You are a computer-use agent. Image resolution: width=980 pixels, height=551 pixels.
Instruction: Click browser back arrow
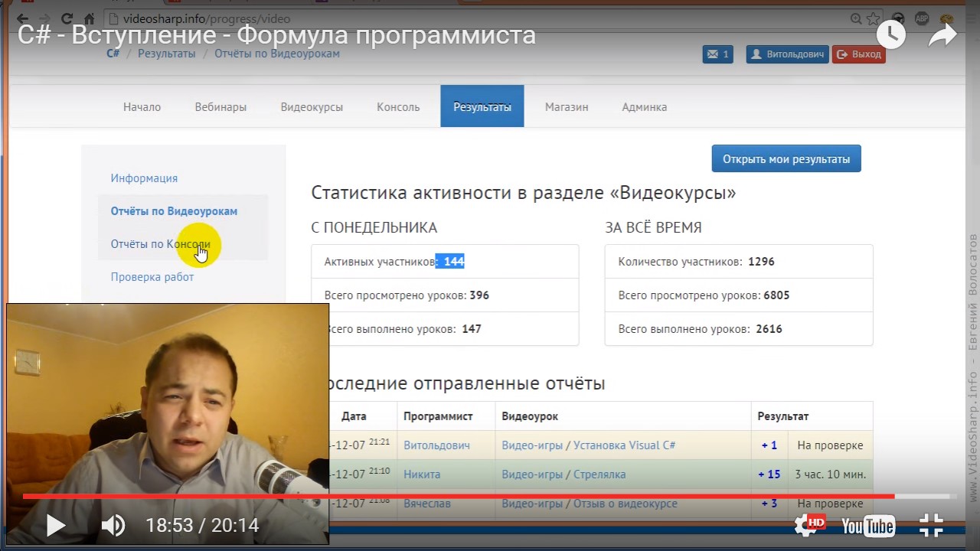coord(21,18)
